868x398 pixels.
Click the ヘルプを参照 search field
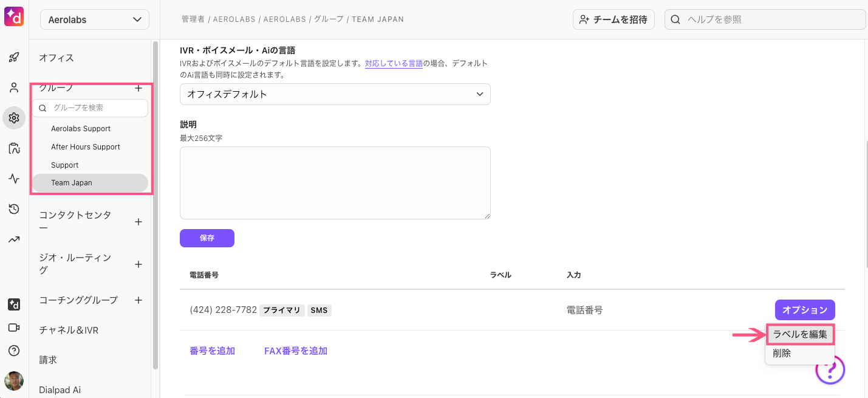coord(765,19)
